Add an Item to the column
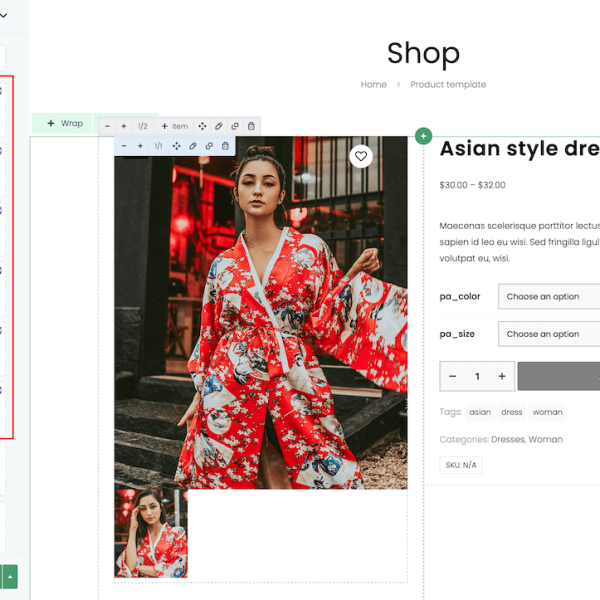Image resolution: width=600 pixels, height=600 pixels. pyautogui.click(x=174, y=126)
